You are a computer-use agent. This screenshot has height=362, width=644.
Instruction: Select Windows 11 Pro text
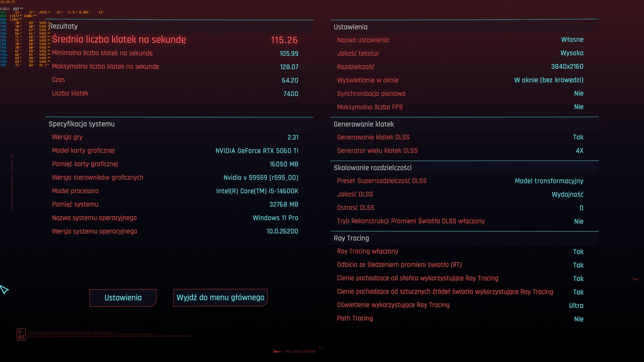(x=275, y=218)
